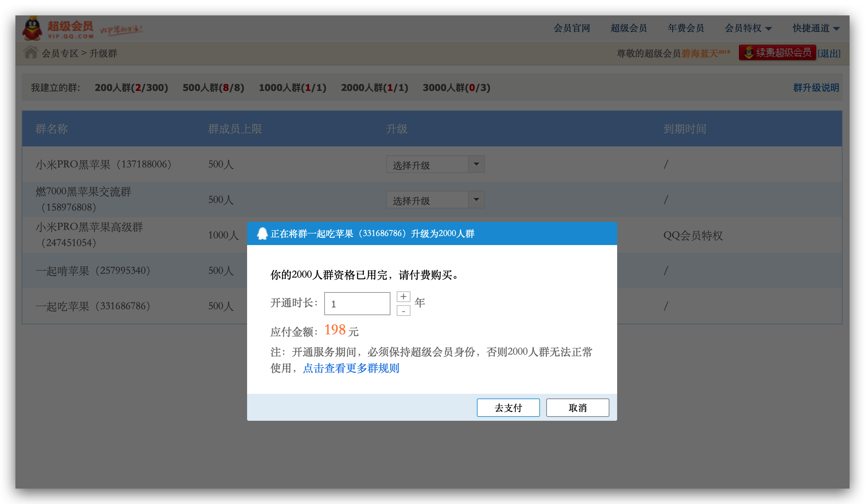Click the 200人群(2/300) quota text

(x=131, y=88)
